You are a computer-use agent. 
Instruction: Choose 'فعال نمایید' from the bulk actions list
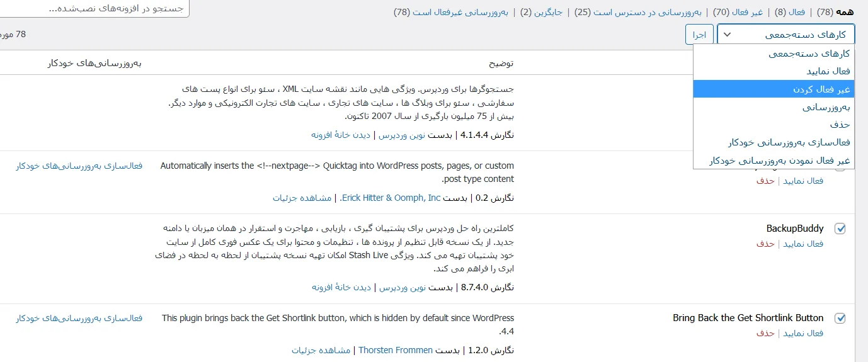(x=774, y=71)
